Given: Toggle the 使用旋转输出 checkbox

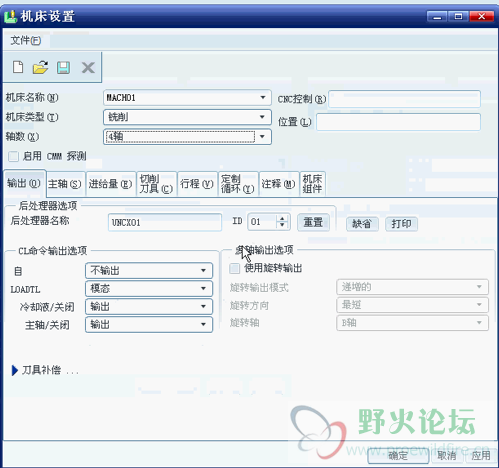Looking at the screenshot, I should 234,268.
